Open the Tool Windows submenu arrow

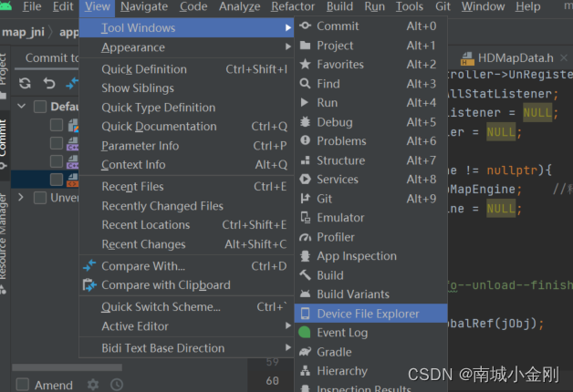(288, 27)
